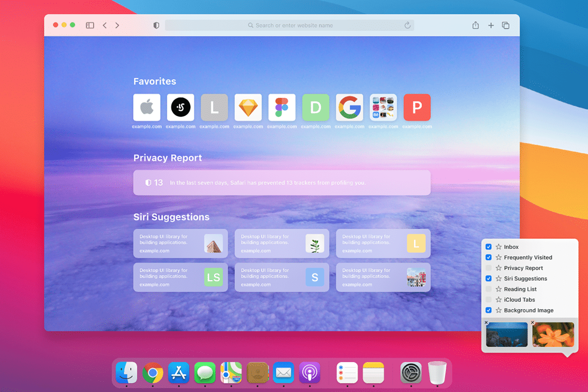
Task: Open Messages from the Dock
Action: pyautogui.click(x=205, y=373)
